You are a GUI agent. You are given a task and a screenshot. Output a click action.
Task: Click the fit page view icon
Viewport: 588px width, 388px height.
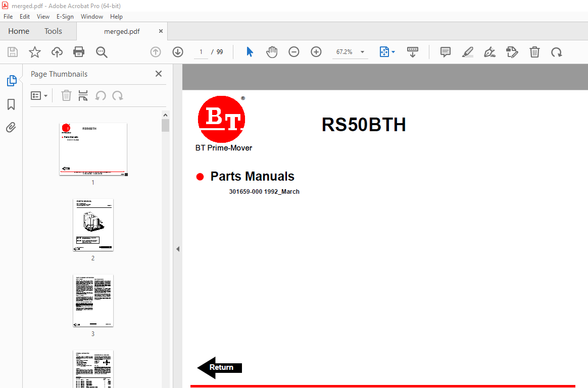tap(384, 52)
